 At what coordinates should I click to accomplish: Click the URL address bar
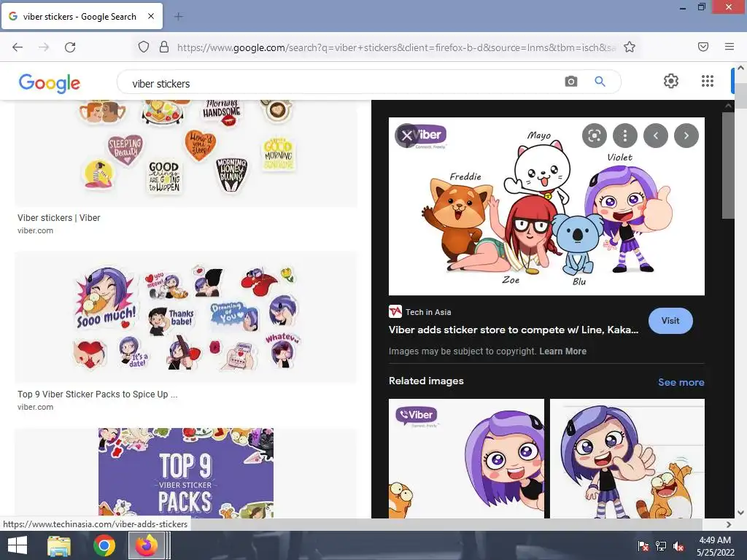point(395,47)
